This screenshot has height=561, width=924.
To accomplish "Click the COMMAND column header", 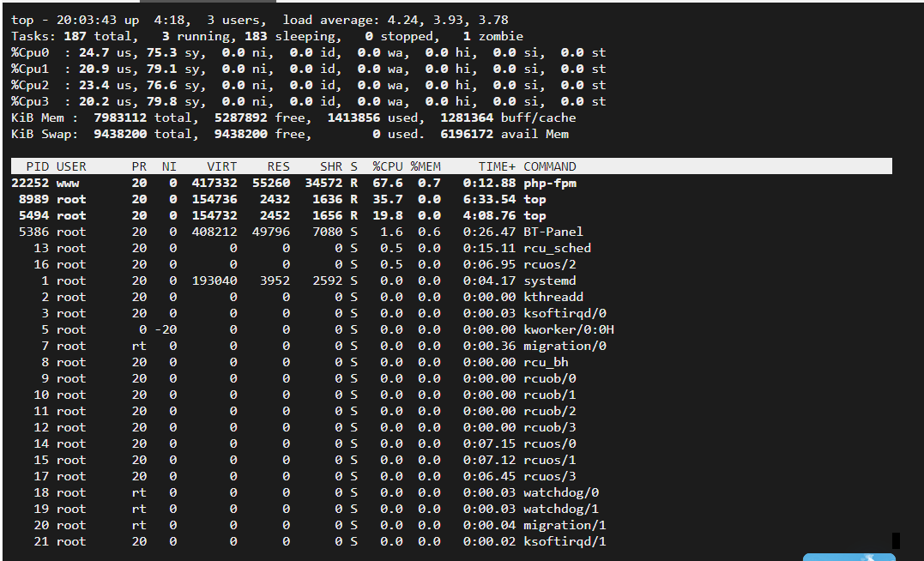I will pos(550,166).
